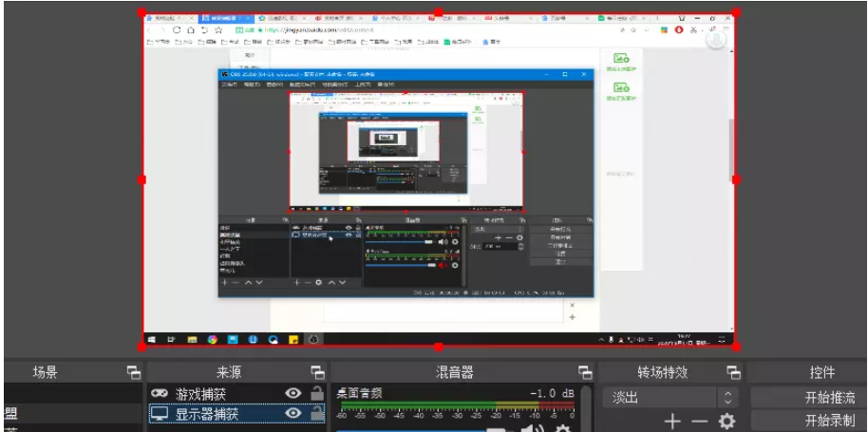Click the yellow sticky notes taskbar icon
Viewport: 868px width, 432px height.
294,339
